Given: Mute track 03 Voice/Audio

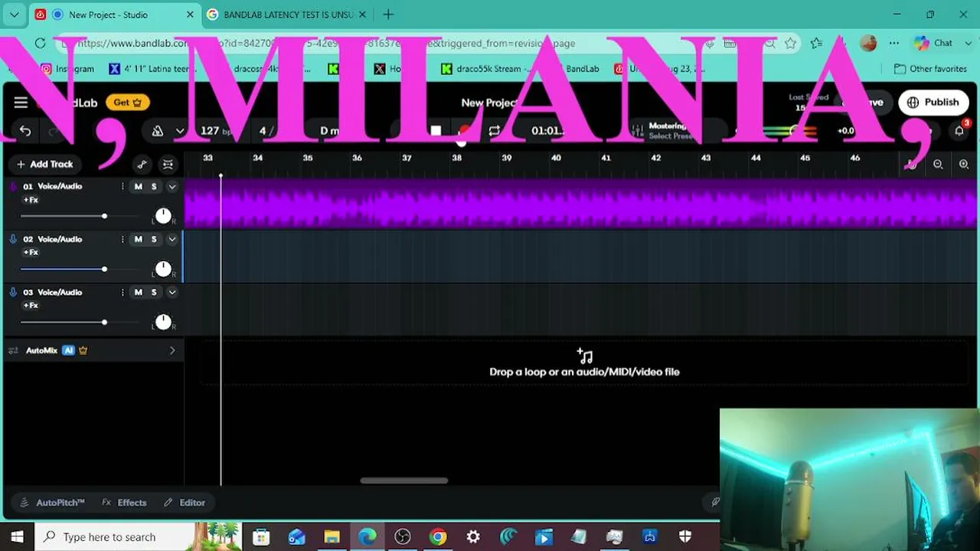Looking at the screenshot, I should [139, 292].
